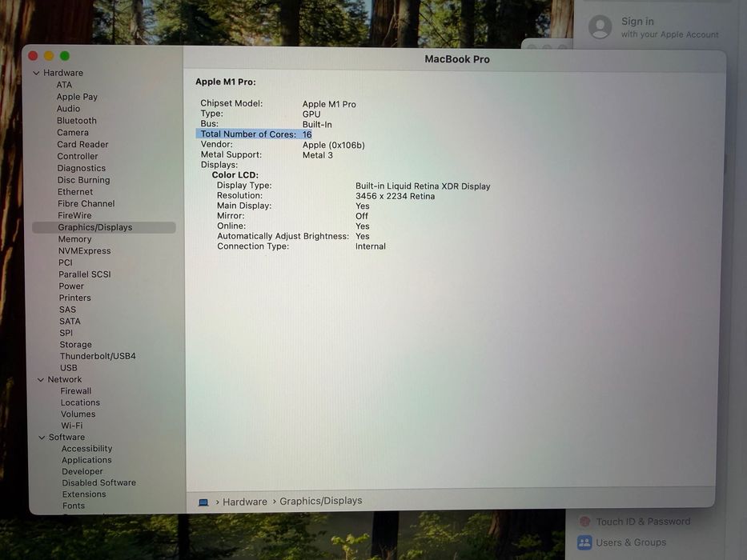Select Bluetooth in the sidebar
Viewport: 747px width, 560px height.
tap(77, 121)
